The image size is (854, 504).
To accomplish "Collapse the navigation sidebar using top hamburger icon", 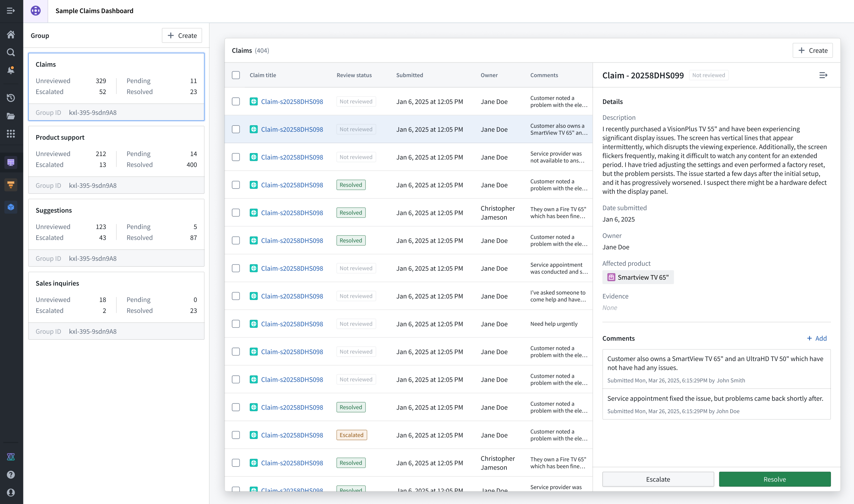I will pyautogui.click(x=10, y=10).
